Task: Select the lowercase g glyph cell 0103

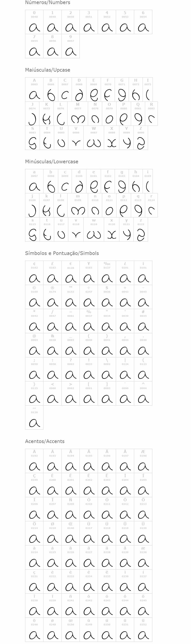Action: 122,181
